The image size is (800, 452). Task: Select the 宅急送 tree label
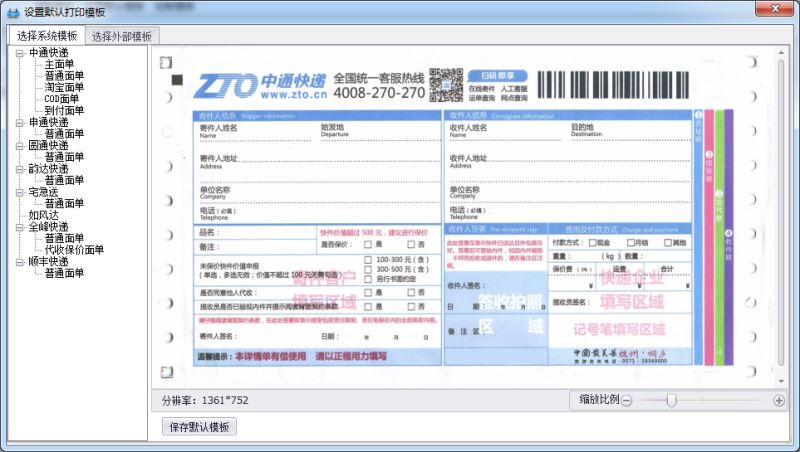click(43, 192)
